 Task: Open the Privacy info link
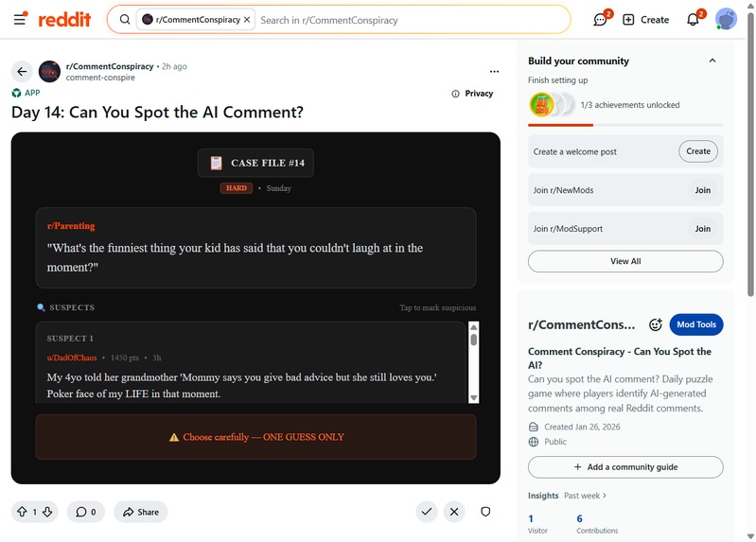(x=472, y=94)
